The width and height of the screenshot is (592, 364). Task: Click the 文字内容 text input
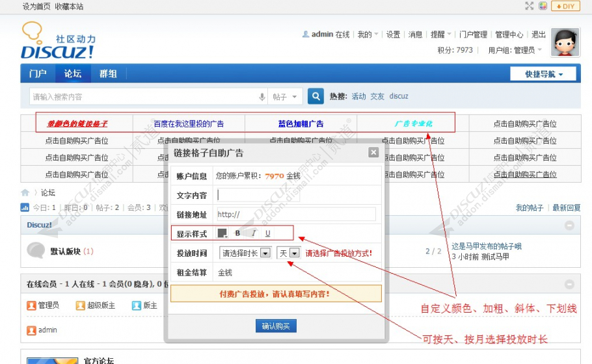click(x=259, y=195)
